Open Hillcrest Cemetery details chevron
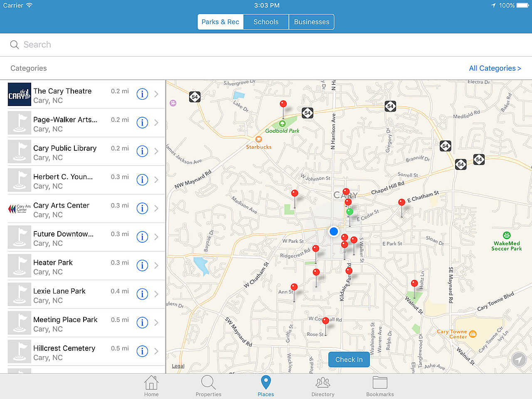Screen dimensions: 532x399 [x=156, y=351]
